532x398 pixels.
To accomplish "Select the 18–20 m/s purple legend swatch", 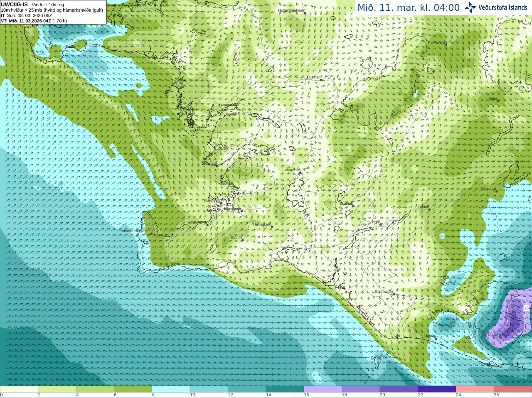I will click(x=361, y=389).
